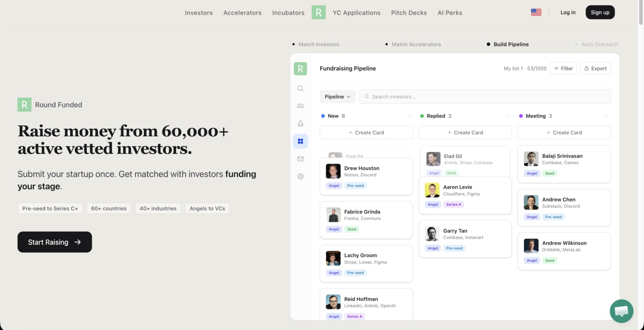Click the Seed tag on Balaji Srinivasan's card
644x330 pixels.
[x=549, y=173]
